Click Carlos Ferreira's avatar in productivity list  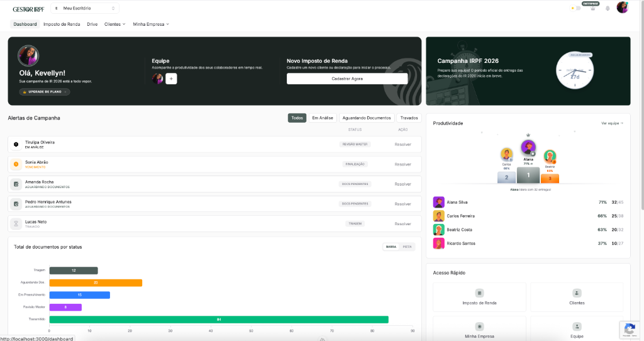point(438,216)
